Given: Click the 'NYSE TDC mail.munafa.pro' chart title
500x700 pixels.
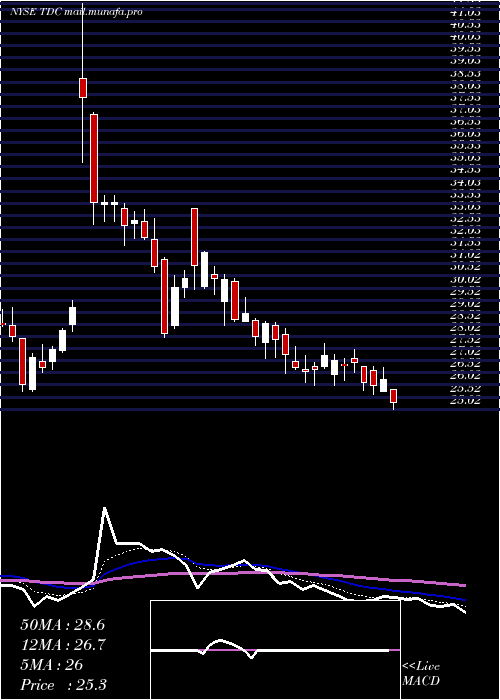Looking at the screenshot, I should (x=76, y=12).
